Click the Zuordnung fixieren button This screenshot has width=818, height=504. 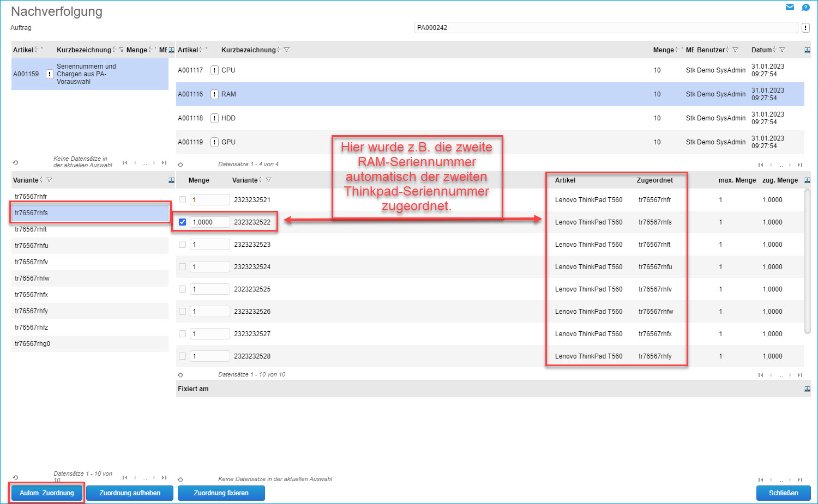(221, 493)
